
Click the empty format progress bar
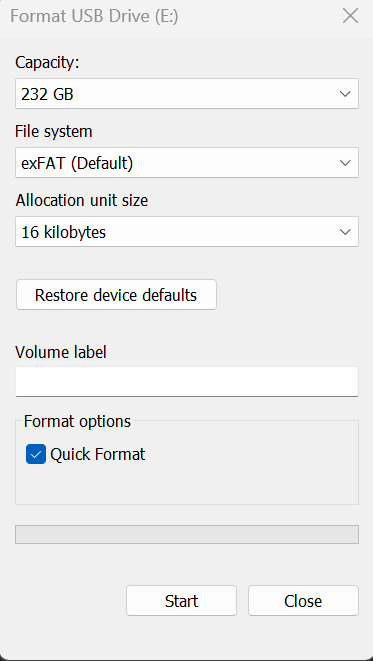pos(187,535)
